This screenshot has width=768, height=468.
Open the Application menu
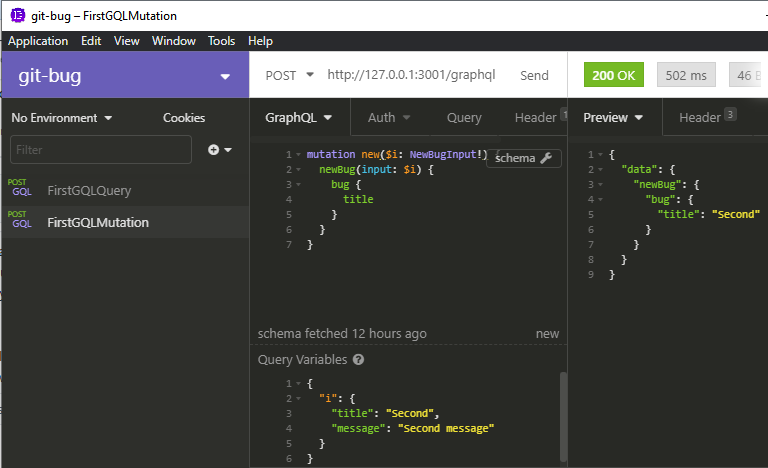[38, 41]
